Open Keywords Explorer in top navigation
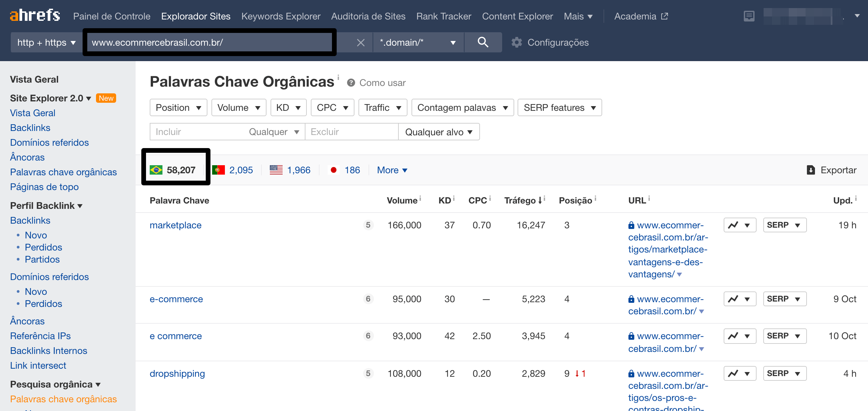This screenshot has width=868, height=411. (281, 16)
